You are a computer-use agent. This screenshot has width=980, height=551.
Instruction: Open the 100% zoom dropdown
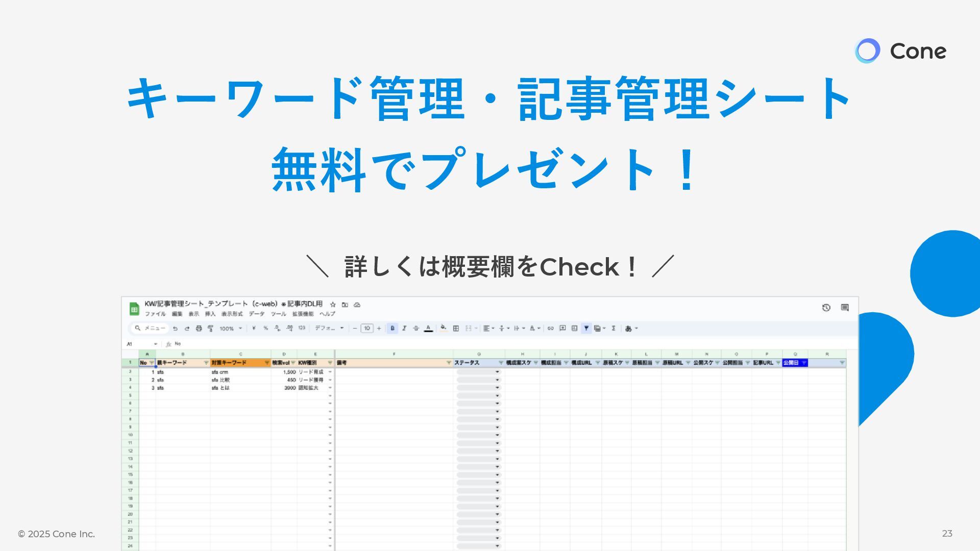(231, 329)
